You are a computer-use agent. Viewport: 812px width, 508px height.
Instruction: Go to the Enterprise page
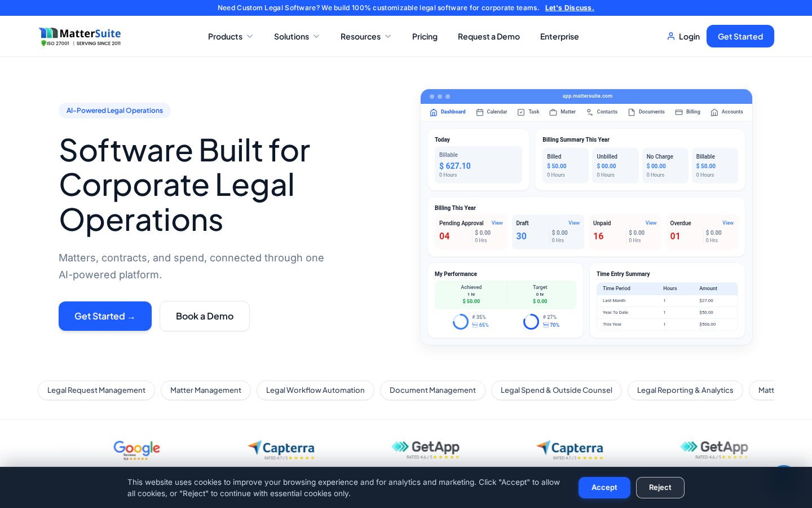(x=559, y=37)
